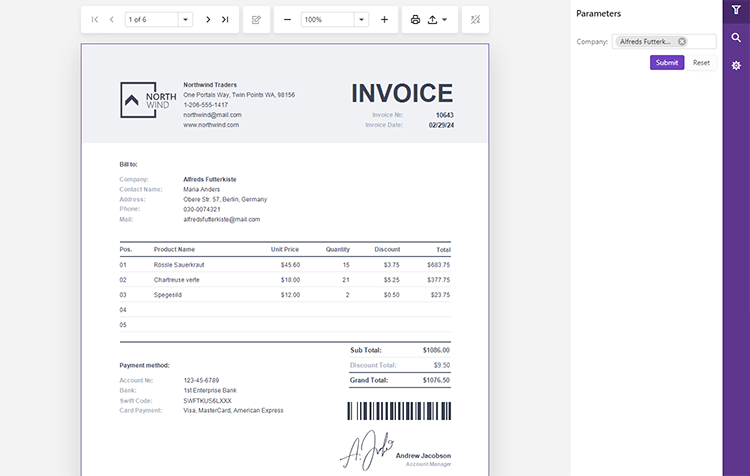Open the Export To dropdown
Screen dimensions: 750x476
point(438,20)
